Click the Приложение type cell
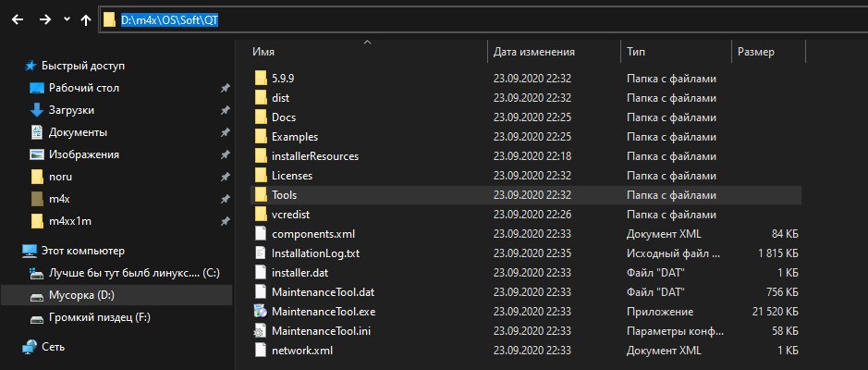This screenshot has height=370, width=868. tap(660, 312)
